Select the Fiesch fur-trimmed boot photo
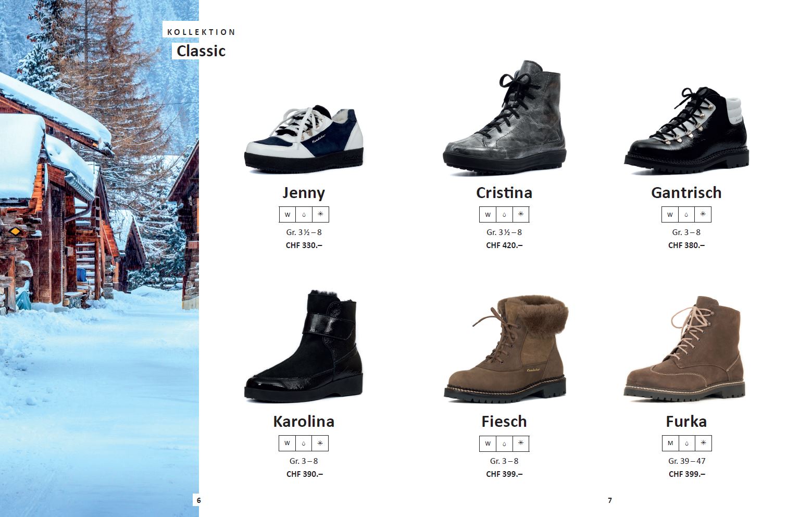The width and height of the screenshot is (812, 517). pyautogui.click(x=506, y=349)
